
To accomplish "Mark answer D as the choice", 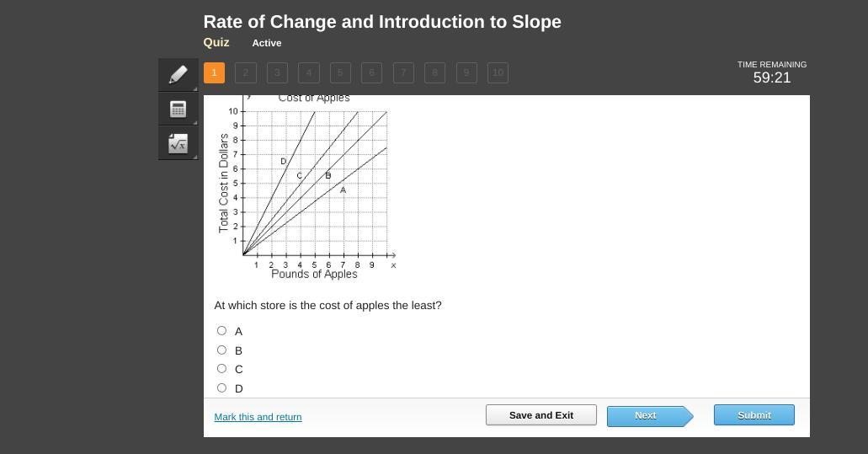I will click(221, 388).
